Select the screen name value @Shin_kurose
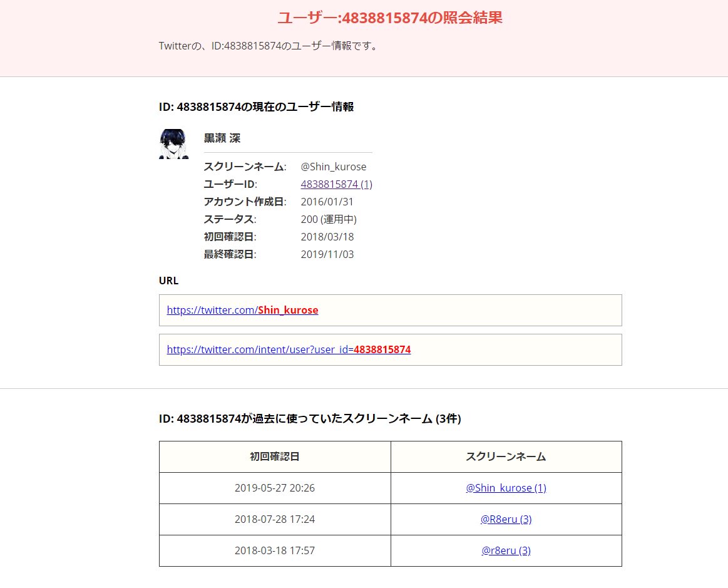Image resolution: width=728 pixels, height=588 pixels. tap(334, 167)
